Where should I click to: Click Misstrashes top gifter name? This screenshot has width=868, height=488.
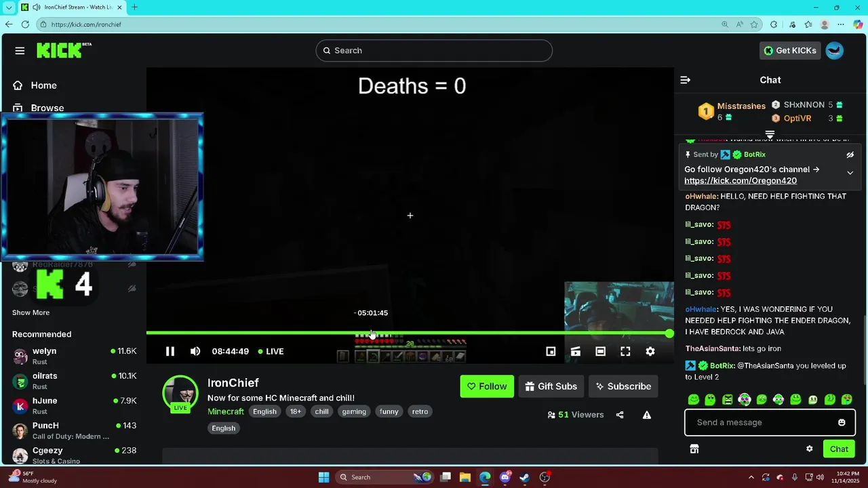point(741,106)
